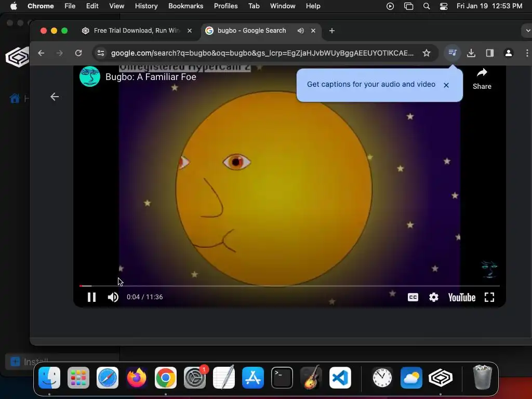Dismiss the captions tooltip
Screen dimensions: 532x399
(x=446, y=85)
